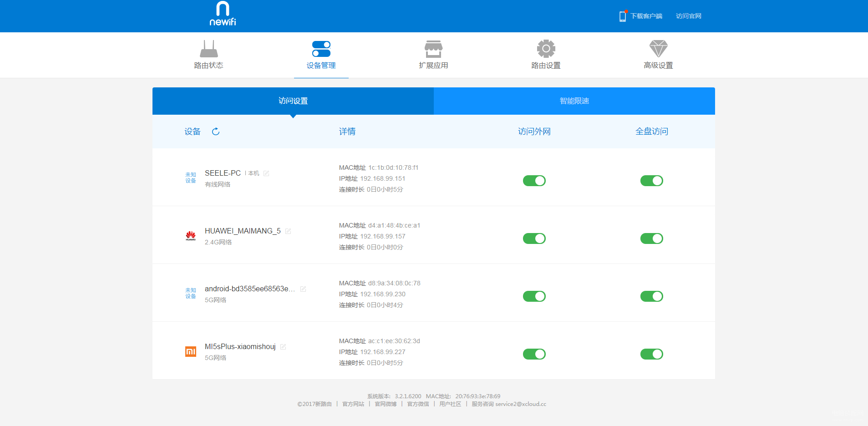Edit the SEELE-PC device name
The height and width of the screenshot is (426, 868).
(x=266, y=173)
